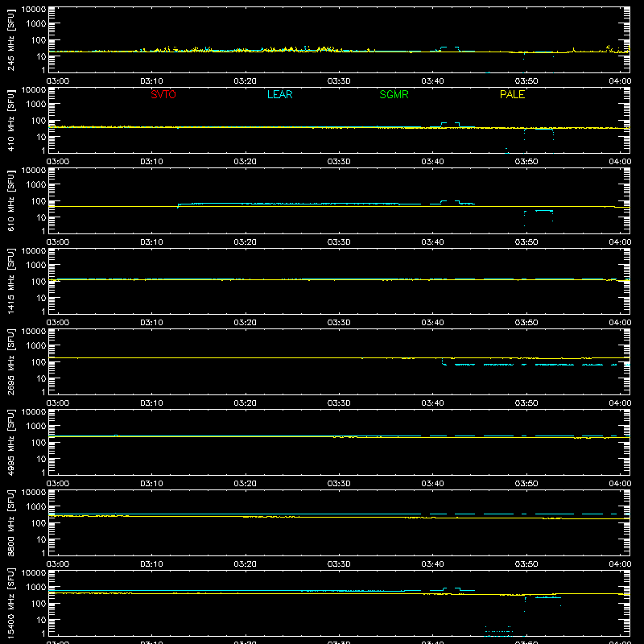Click the 10 tick label on 1415 MHz axis
The height and width of the screenshot is (644, 644).
point(42,298)
